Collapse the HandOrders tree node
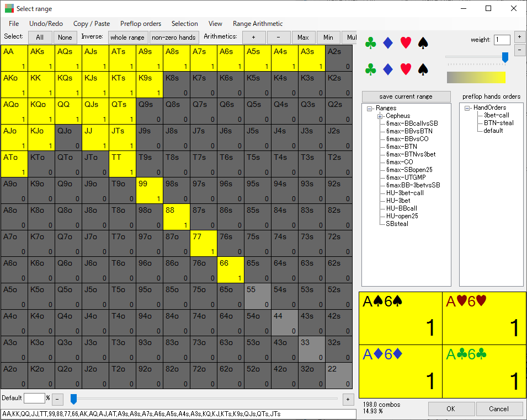Screen dimensions: 527x420 pyautogui.click(x=467, y=108)
